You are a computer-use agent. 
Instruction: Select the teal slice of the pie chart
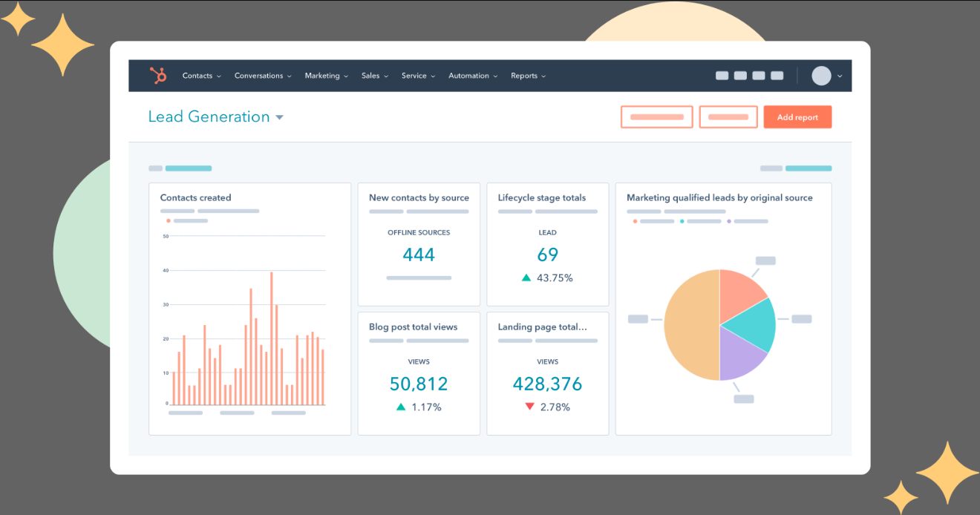point(754,324)
